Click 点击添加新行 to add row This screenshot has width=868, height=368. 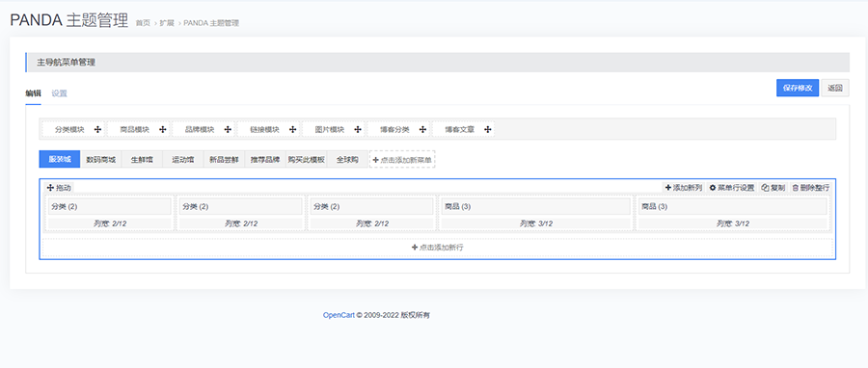click(x=437, y=248)
